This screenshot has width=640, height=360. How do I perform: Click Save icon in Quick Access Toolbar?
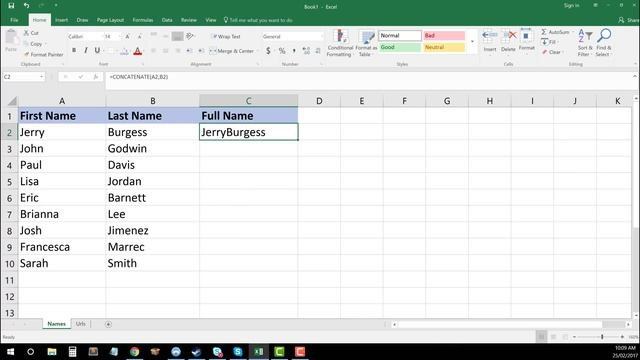(11, 6)
